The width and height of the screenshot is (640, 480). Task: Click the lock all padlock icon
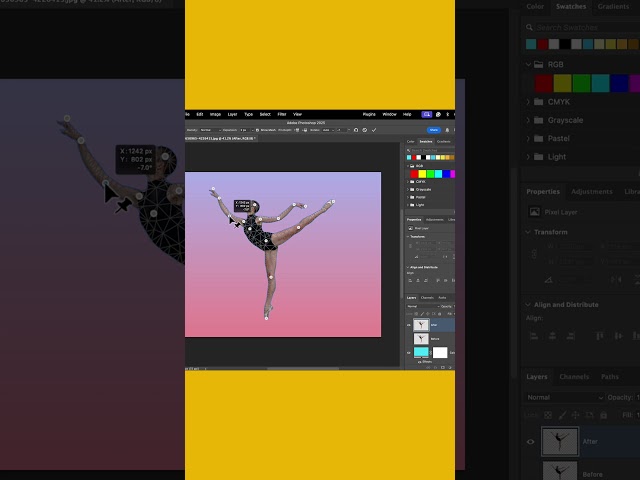439,314
